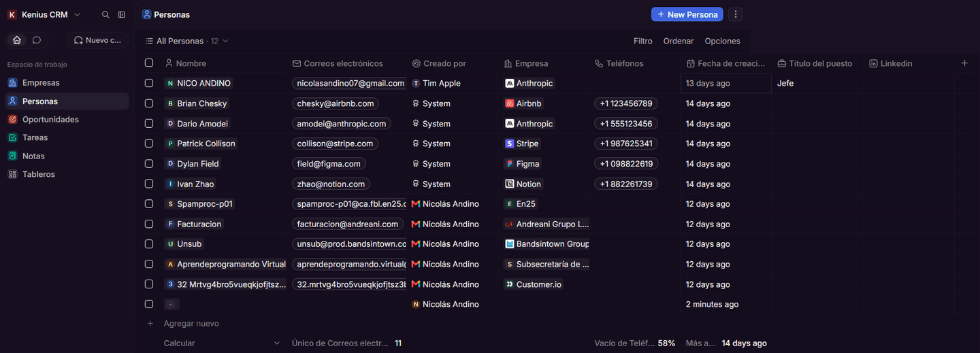
Task: Click the Ordenar button
Action: [679, 41]
